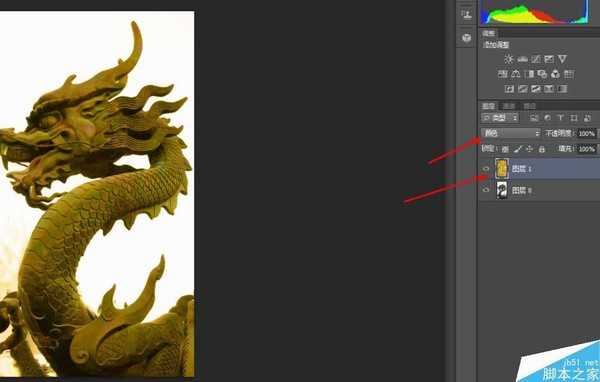
Task: Toggle the lock transparent pixels option
Action: (x=505, y=149)
